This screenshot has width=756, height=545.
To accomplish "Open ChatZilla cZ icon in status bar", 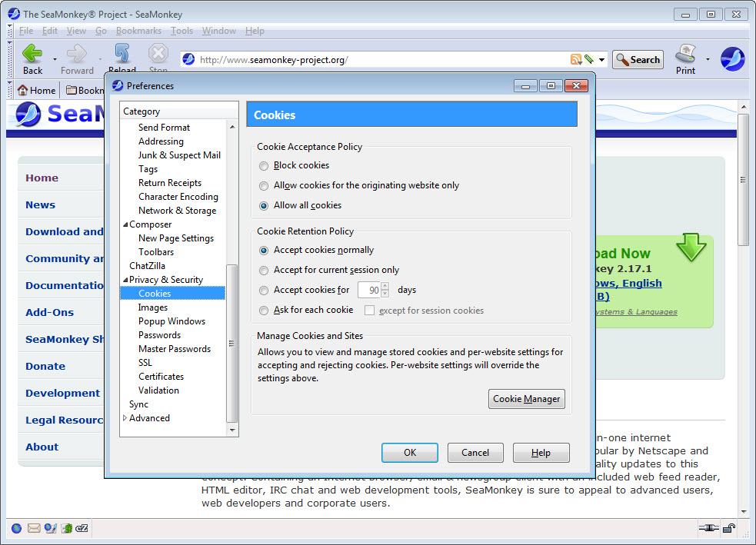I will coord(82,529).
